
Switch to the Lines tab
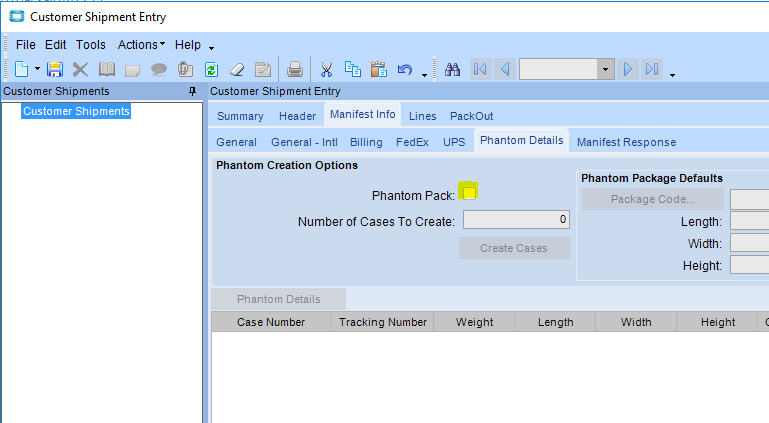point(422,116)
